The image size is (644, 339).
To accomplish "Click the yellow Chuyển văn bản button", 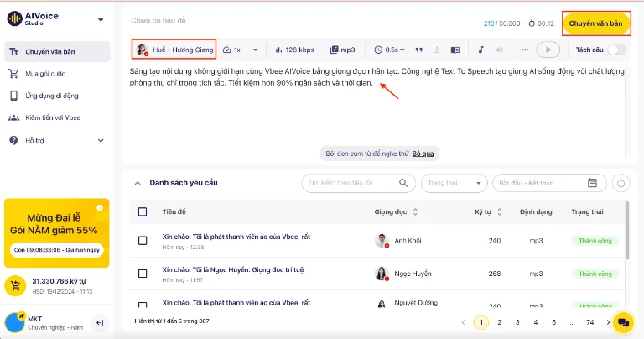I will 595,23.
